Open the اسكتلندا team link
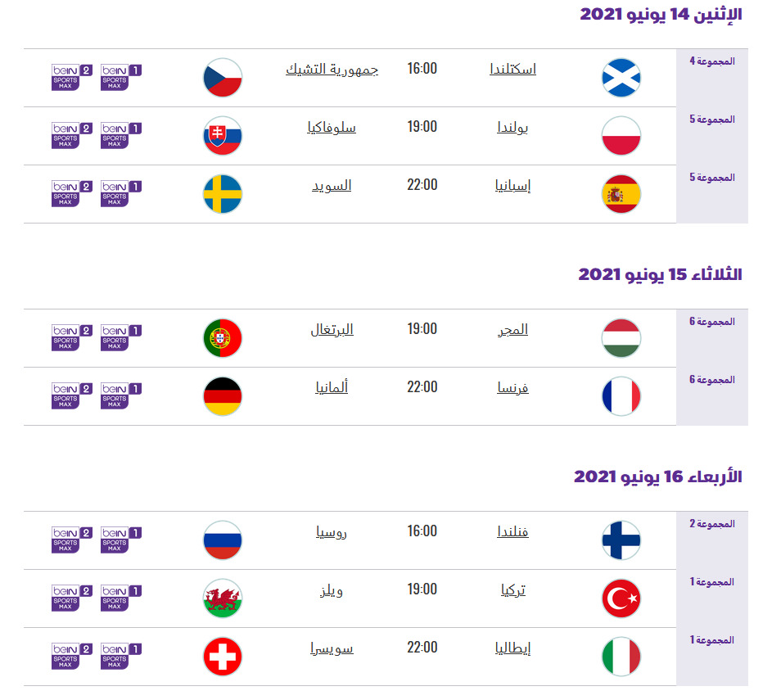Viewport: 772px width, 700px height. click(512, 70)
